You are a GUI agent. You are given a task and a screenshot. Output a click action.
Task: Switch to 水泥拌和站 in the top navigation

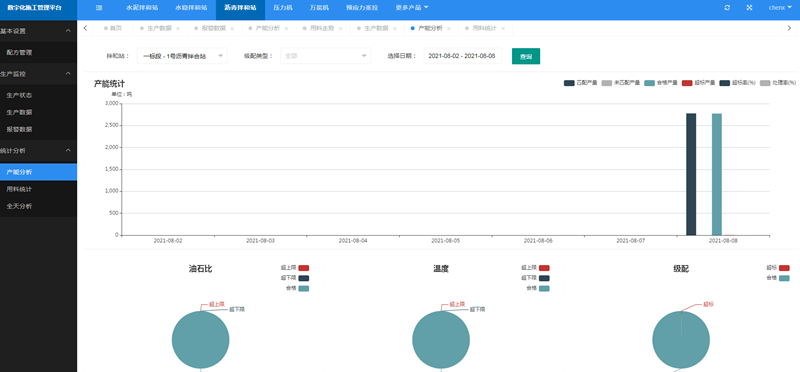[142, 8]
